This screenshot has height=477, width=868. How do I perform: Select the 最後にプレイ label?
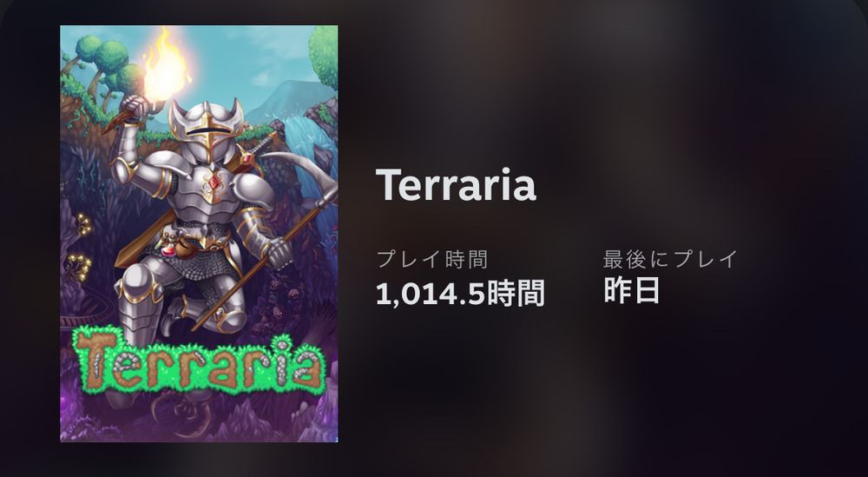[x=670, y=259]
